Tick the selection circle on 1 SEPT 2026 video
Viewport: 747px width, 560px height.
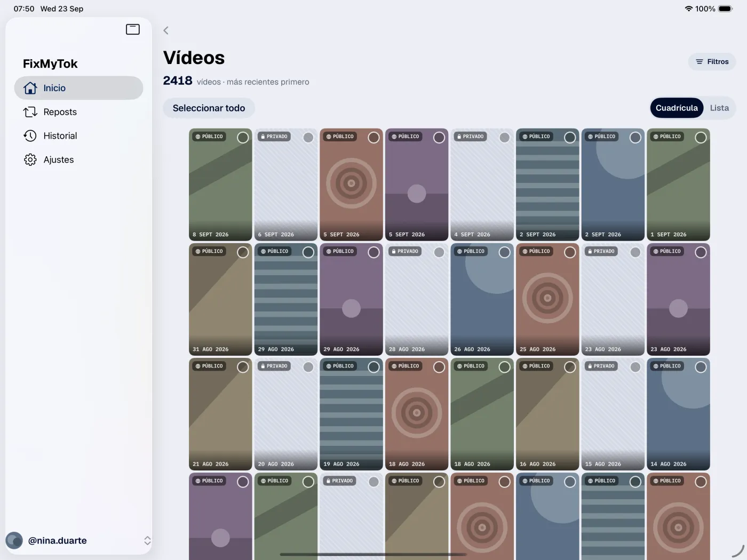701,138
